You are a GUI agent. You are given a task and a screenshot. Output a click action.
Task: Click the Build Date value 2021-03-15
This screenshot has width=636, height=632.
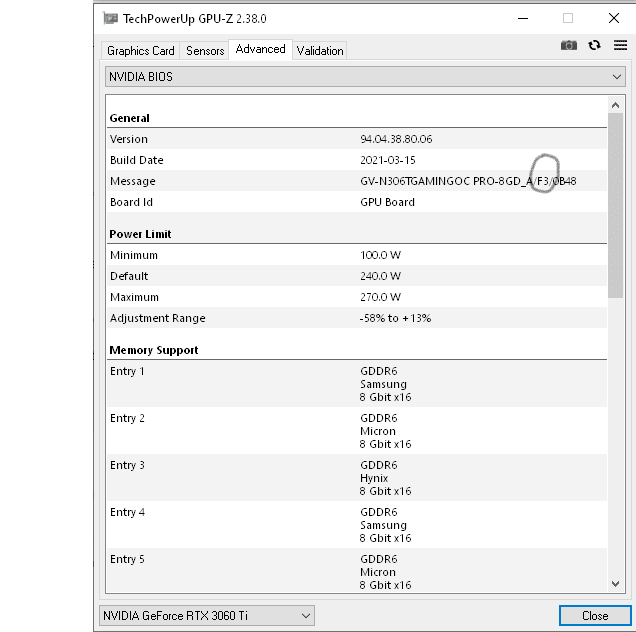tap(387, 160)
